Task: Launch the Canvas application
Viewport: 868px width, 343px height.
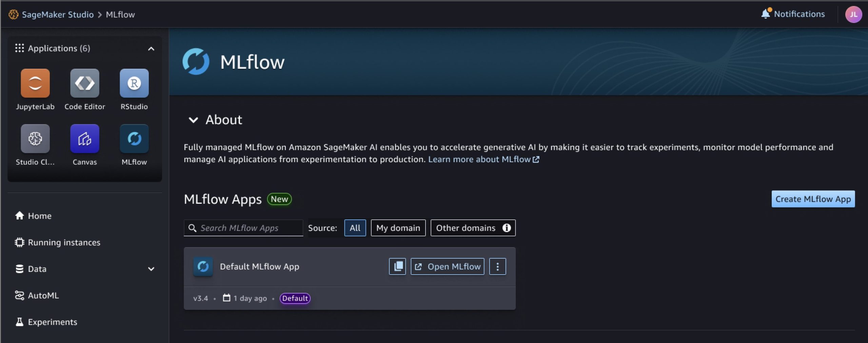Action: click(x=84, y=138)
